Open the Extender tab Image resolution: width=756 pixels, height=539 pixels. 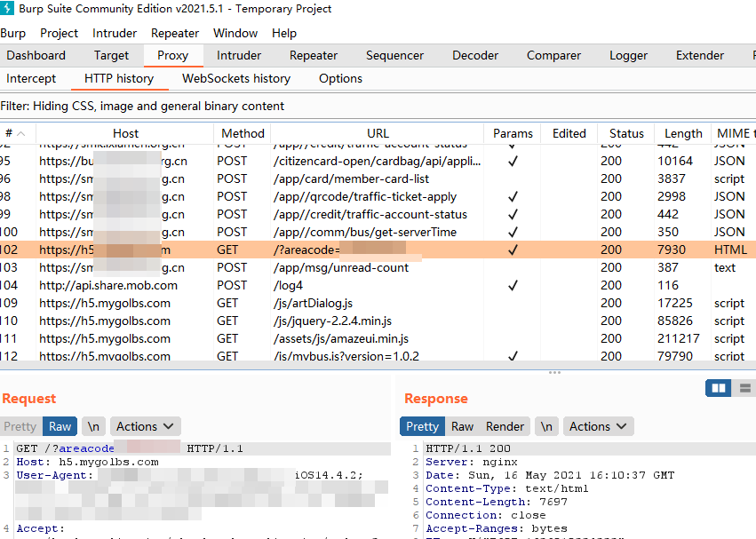(700, 55)
